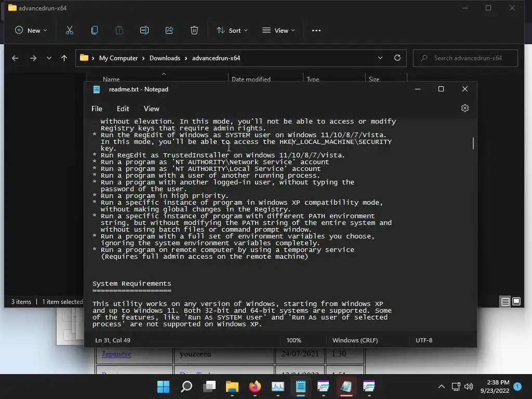Open the Notepad View menu
The width and height of the screenshot is (532, 399).
pyautogui.click(x=151, y=109)
